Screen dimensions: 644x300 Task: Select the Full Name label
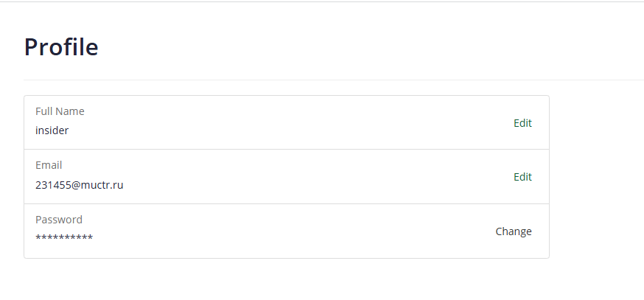point(60,111)
